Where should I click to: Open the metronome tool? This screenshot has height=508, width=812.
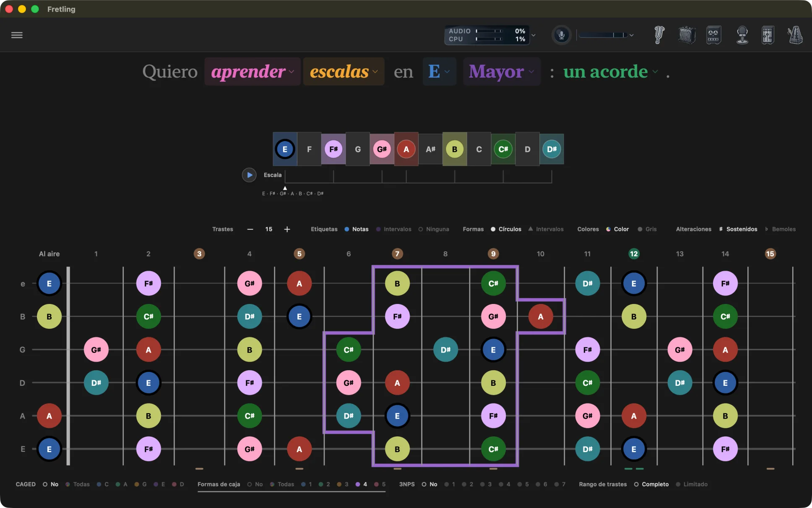click(795, 35)
